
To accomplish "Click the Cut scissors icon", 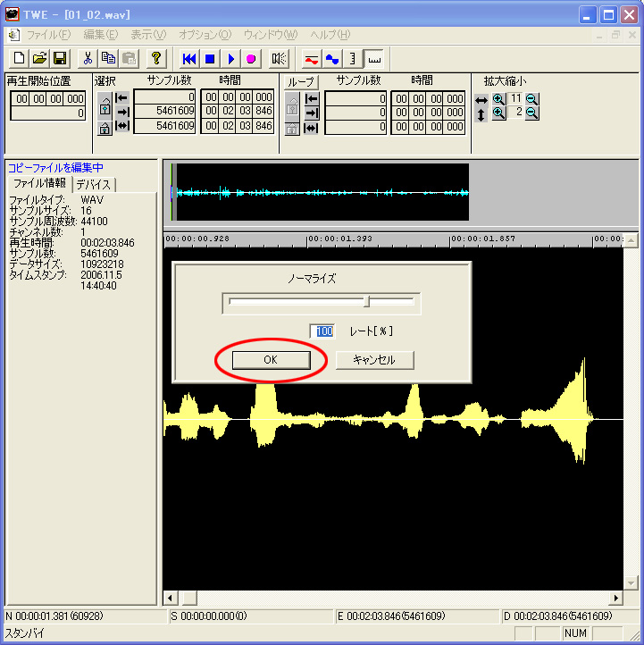I will [x=88, y=59].
